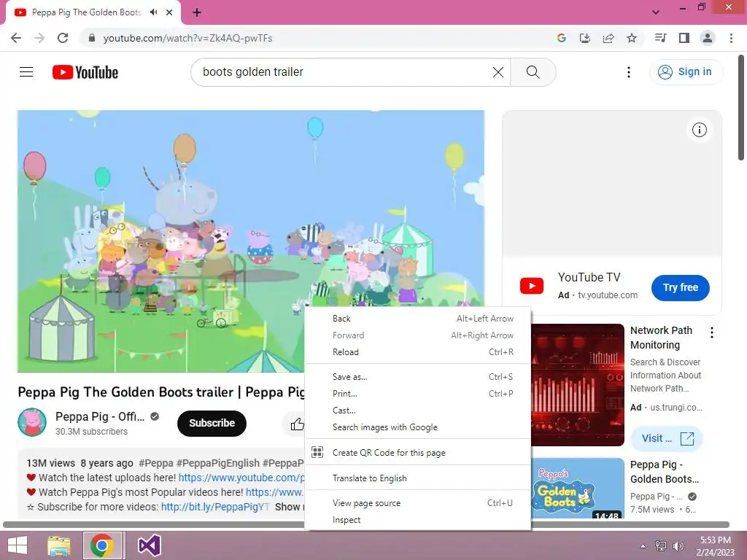Click the YouTube TV ad logo

click(x=532, y=286)
